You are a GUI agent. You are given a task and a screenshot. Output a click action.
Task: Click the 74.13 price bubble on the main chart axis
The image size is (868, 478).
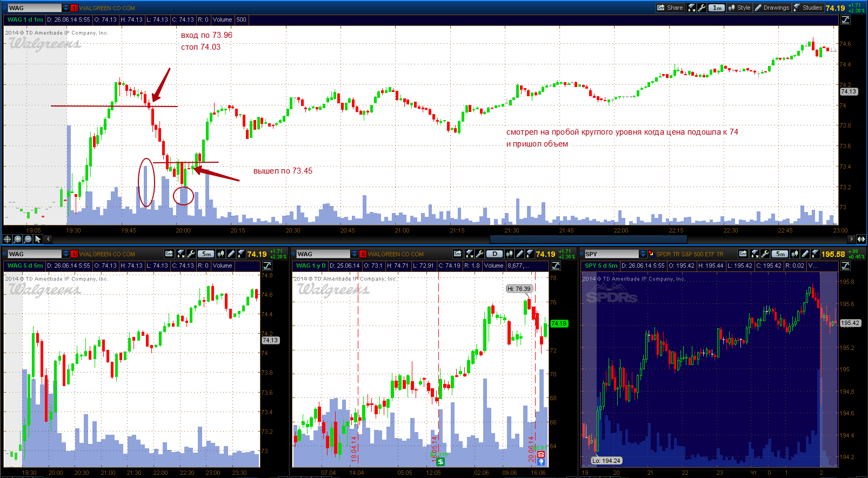point(849,91)
